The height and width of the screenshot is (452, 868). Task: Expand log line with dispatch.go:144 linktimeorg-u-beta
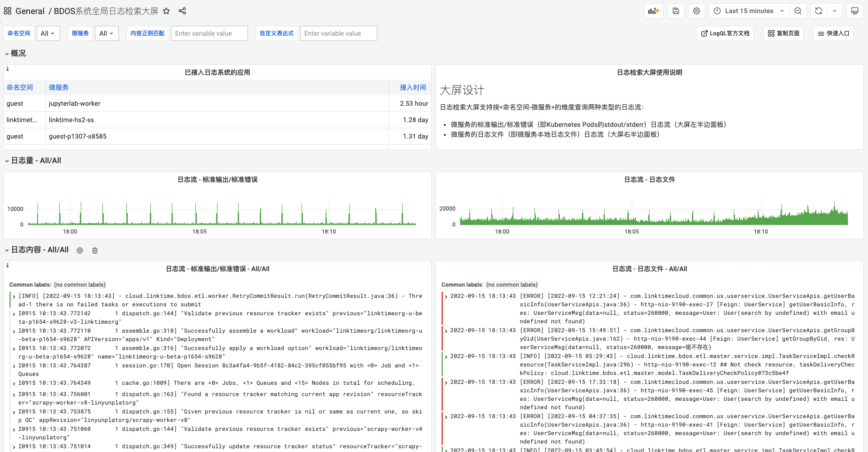pos(14,314)
